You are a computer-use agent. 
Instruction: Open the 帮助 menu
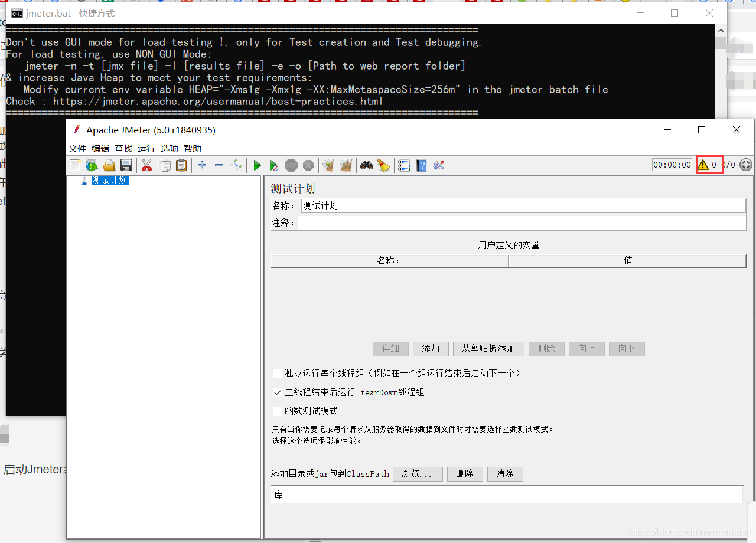pos(193,148)
